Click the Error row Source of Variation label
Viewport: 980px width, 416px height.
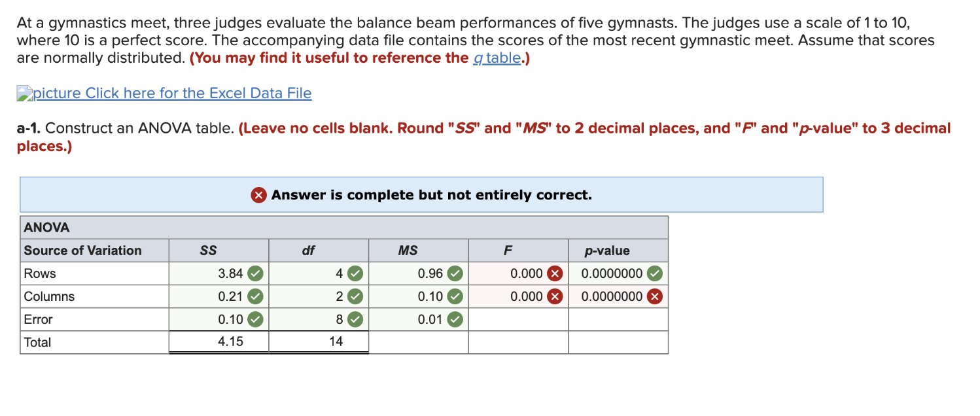point(37,319)
